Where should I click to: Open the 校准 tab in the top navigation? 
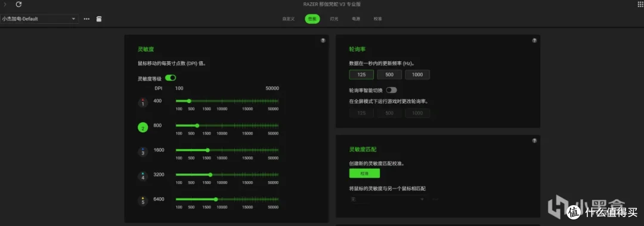point(377,19)
